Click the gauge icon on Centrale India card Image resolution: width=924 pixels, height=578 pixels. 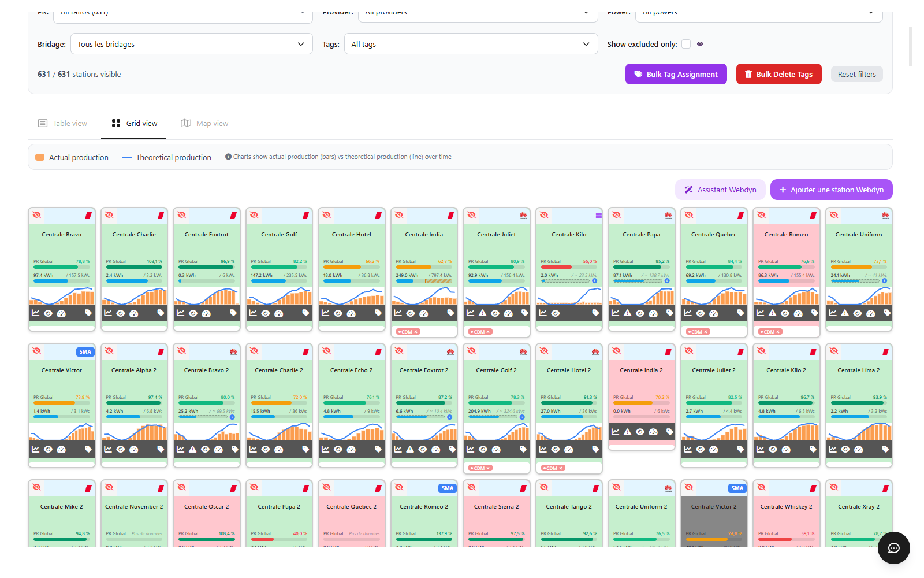[x=424, y=313]
